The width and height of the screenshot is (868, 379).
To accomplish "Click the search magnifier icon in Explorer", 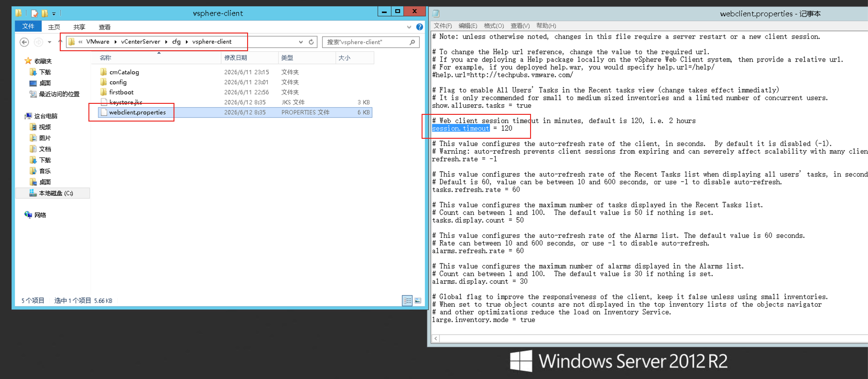I will point(412,42).
